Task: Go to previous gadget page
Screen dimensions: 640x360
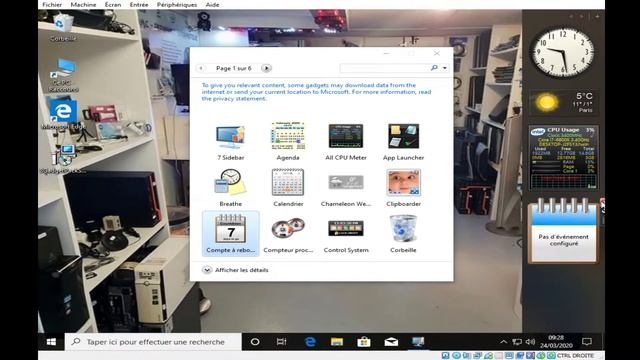Action: (201, 68)
